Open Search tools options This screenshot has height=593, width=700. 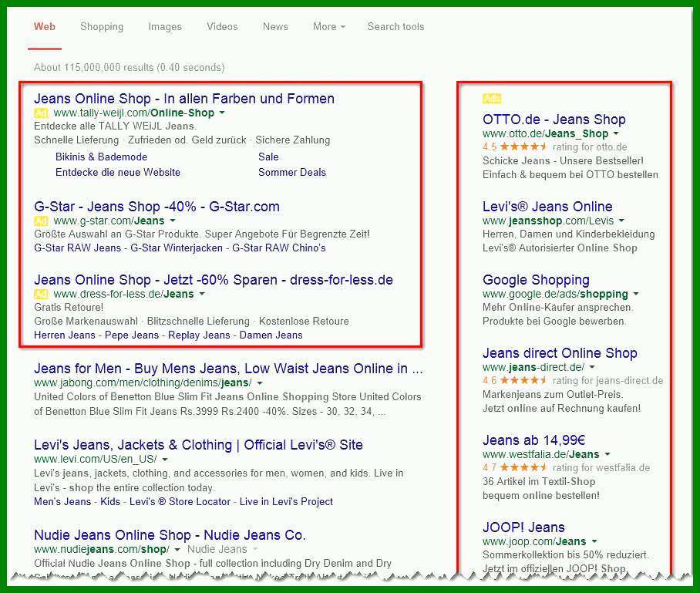click(x=396, y=27)
